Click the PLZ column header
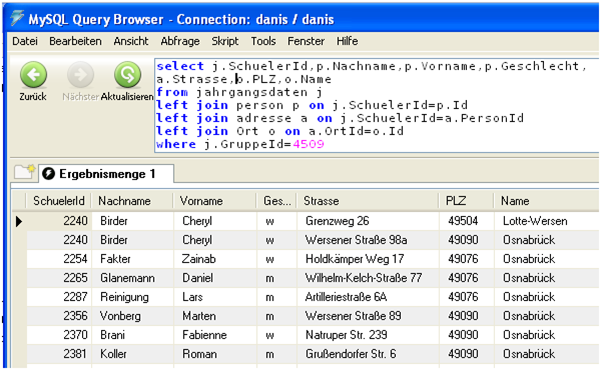Image resolution: width=601 pixels, height=370 pixels. [x=466, y=201]
